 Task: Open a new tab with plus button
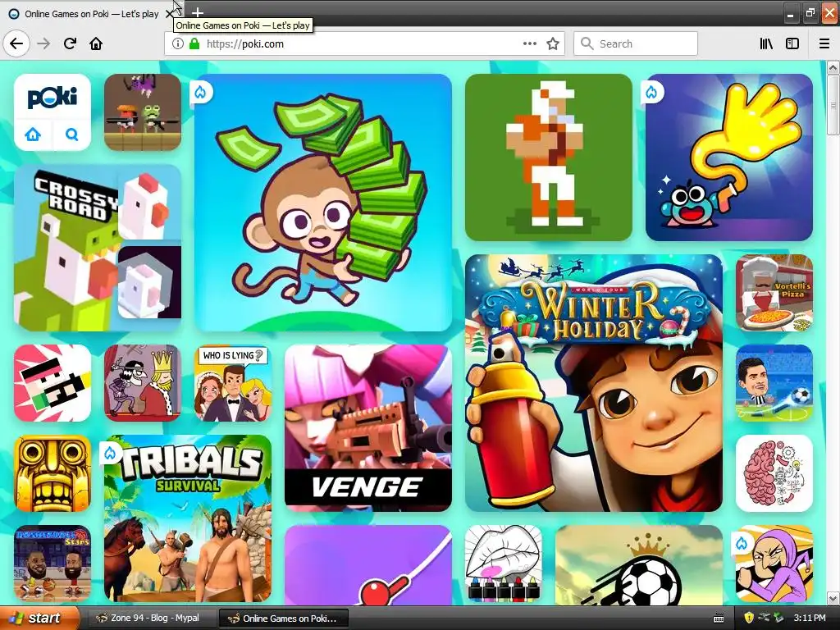click(x=197, y=12)
